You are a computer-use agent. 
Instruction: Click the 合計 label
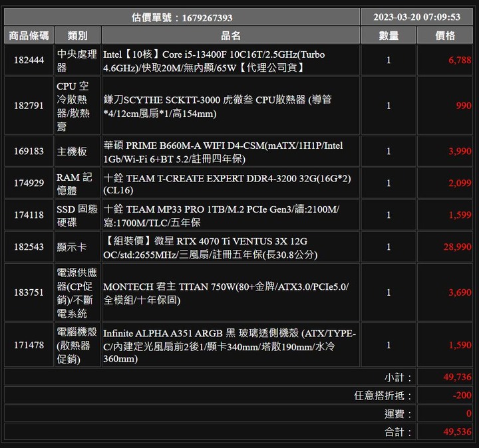(x=398, y=432)
